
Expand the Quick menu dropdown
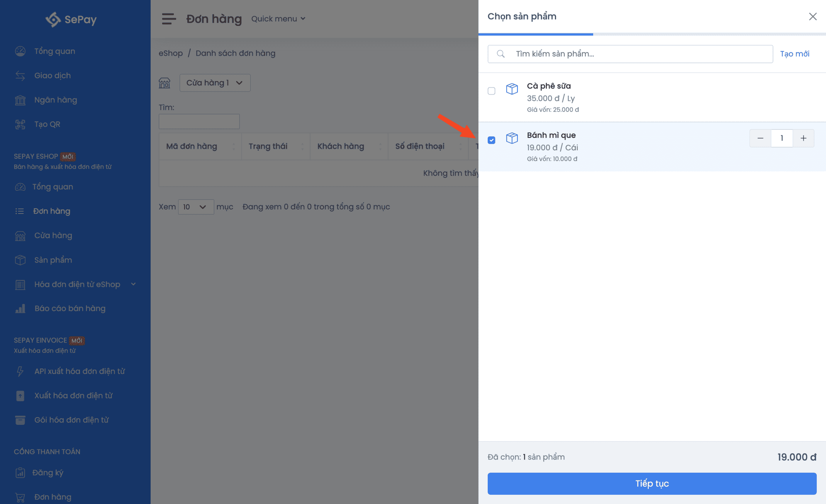(278, 19)
